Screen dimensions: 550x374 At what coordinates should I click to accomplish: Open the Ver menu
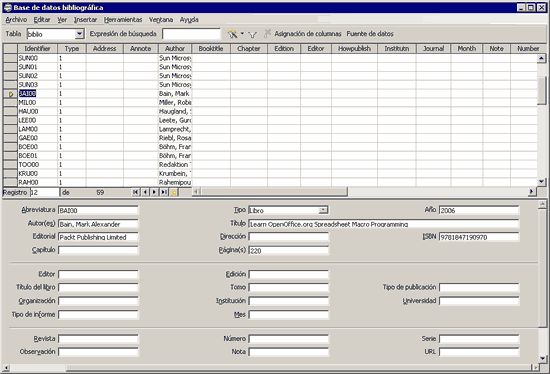pyautogui.click(x=62, y=20)
